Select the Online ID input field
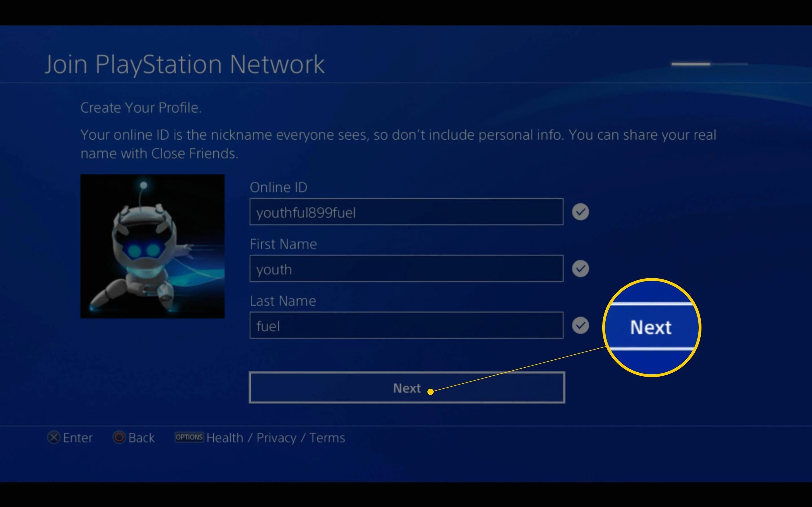The width and height of the screenshot is (812, 507). [x=406, y=212]
